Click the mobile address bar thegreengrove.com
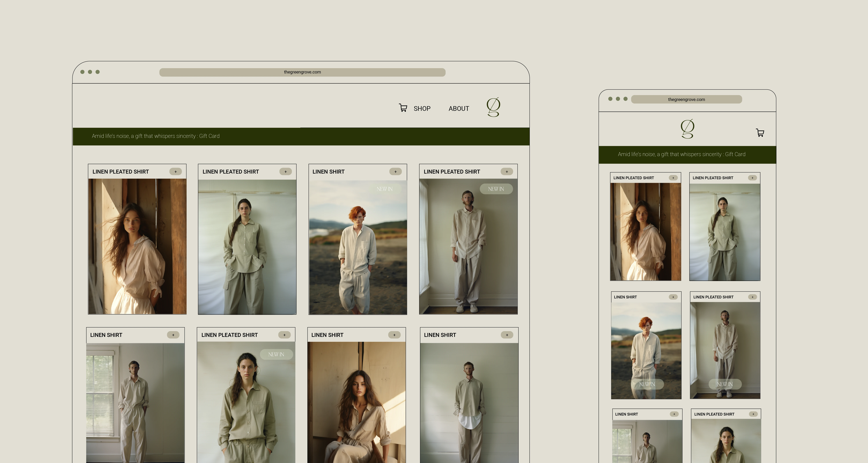 [x=686, y=99]
